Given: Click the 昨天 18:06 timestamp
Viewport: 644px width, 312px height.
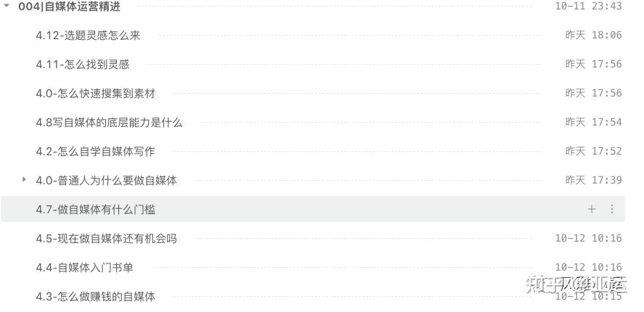Looking at the screenshot, I should click(593, 35).
